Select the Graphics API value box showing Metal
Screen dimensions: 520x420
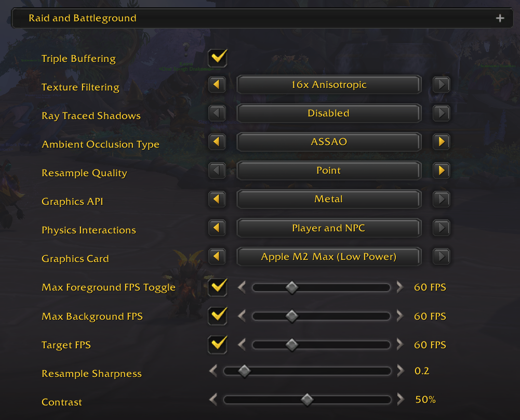coord(328,199)
